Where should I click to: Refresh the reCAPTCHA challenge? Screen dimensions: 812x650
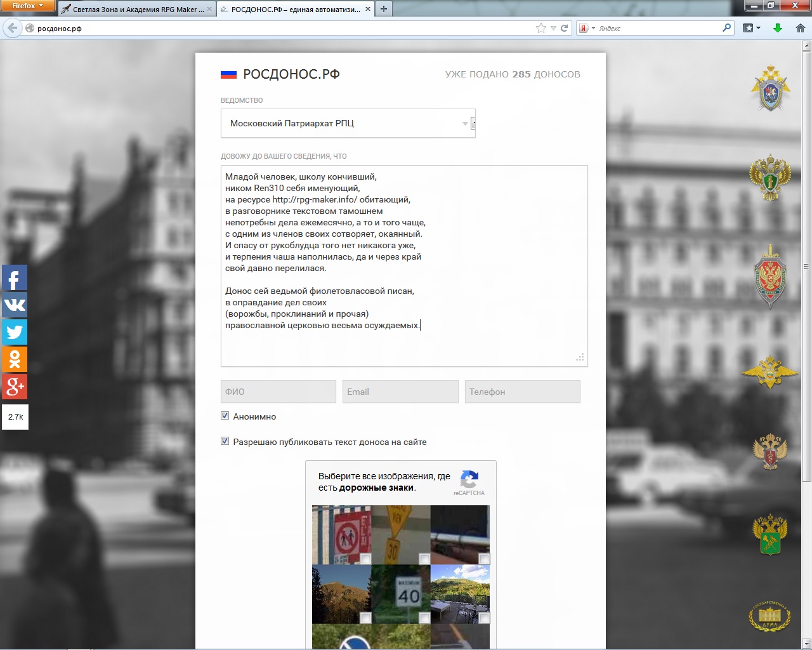(x=469, y=479)
